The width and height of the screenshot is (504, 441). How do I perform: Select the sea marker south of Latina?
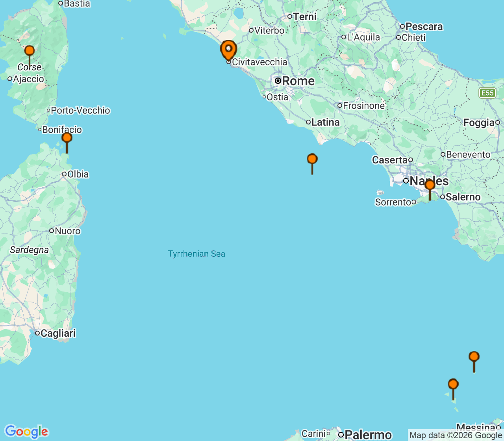312,159
